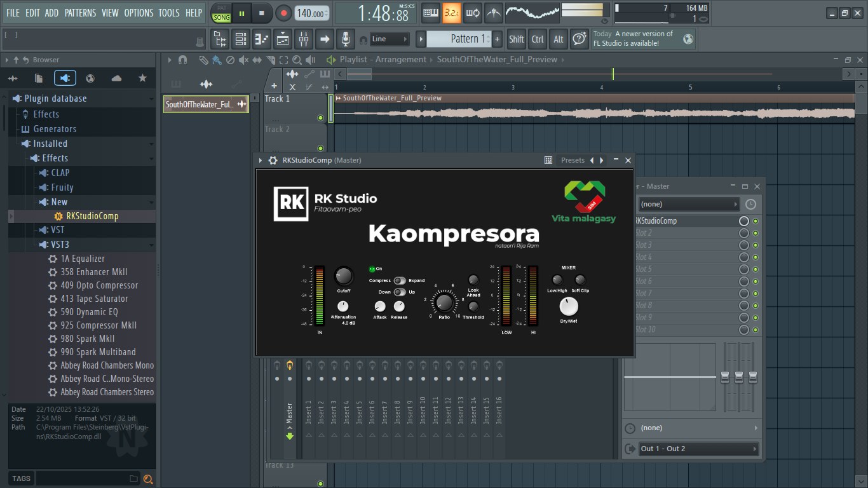Open the Line snap dropdown
This screenshot has width=868, height=488.
pyautogui.click(x=390, y=39)
